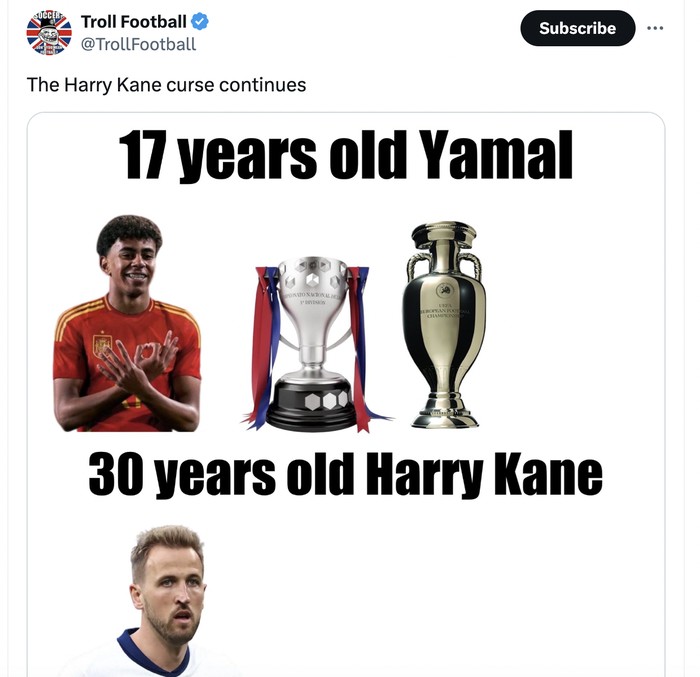Click Yamal's photo in the meme
The width and height of the screenshot is (700, 677).
[x=129, y=322]
